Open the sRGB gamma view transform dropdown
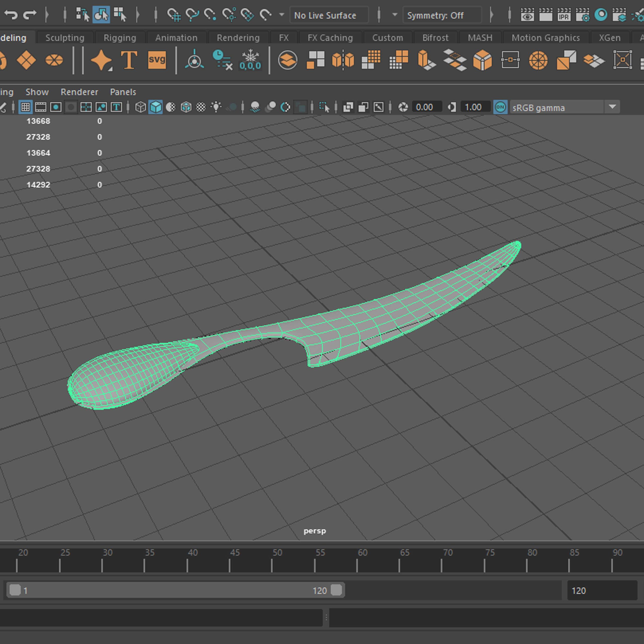This screenshot has width=644, height=644. (565, 107)
